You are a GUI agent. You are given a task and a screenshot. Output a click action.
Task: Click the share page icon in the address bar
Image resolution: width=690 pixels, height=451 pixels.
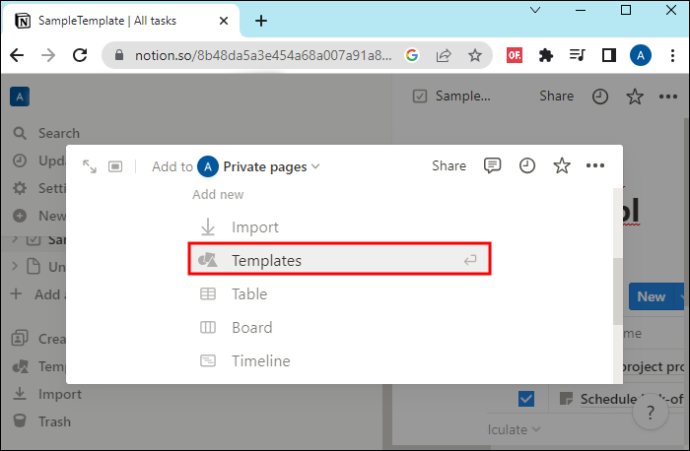pyautogui.click(x=443, y=55)
